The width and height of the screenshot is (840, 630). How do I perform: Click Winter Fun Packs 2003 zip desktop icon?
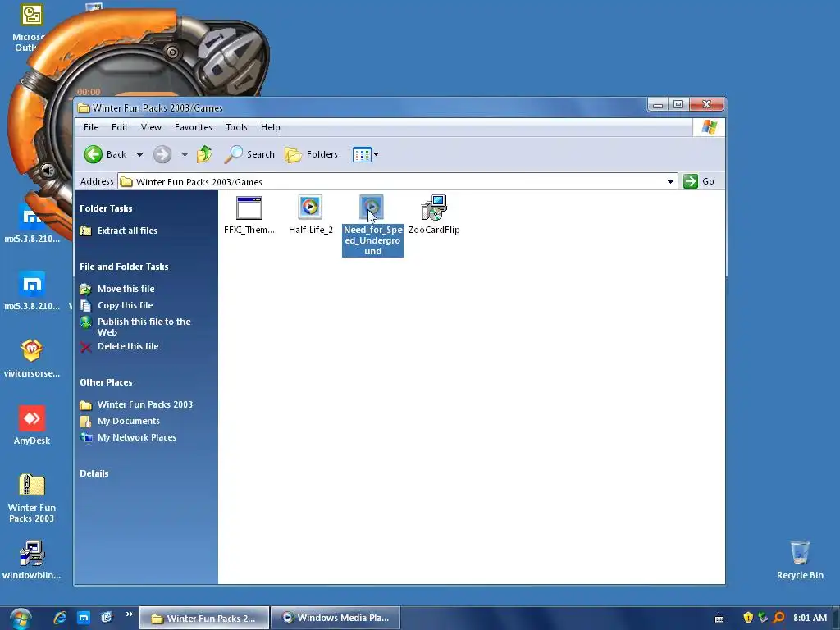point(32,498)
